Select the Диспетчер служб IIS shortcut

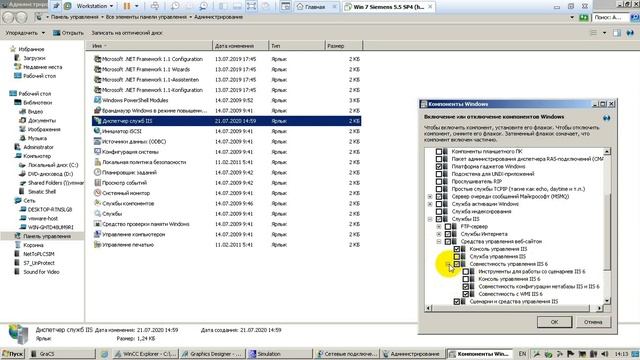227,121
